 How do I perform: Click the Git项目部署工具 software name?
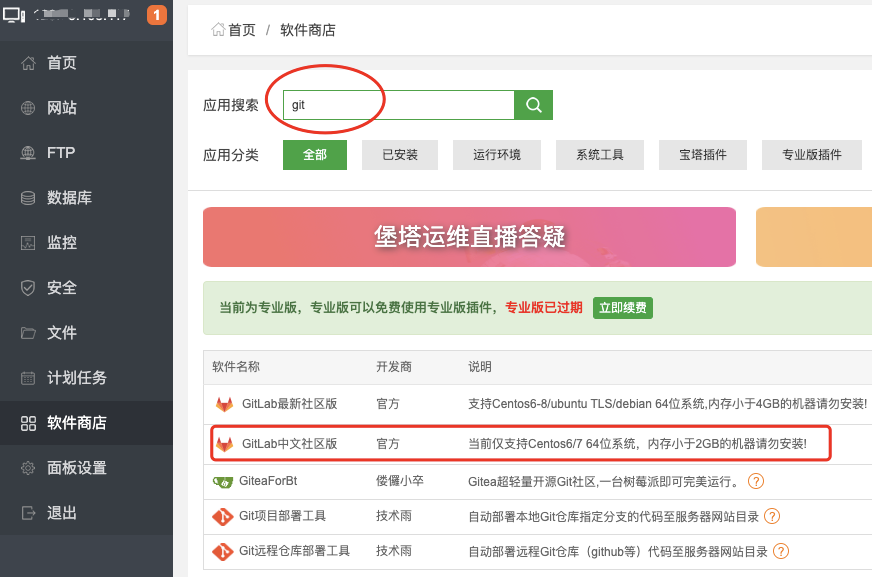pos(283,516)
